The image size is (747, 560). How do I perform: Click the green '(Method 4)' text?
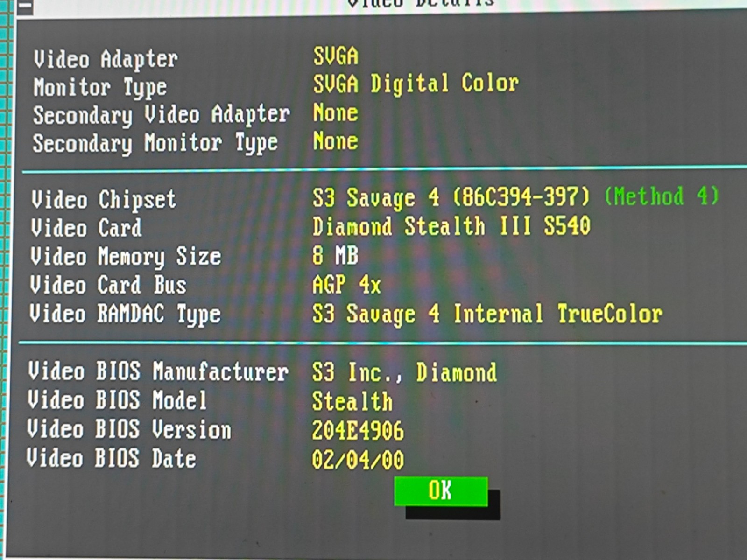pos(662,196)
